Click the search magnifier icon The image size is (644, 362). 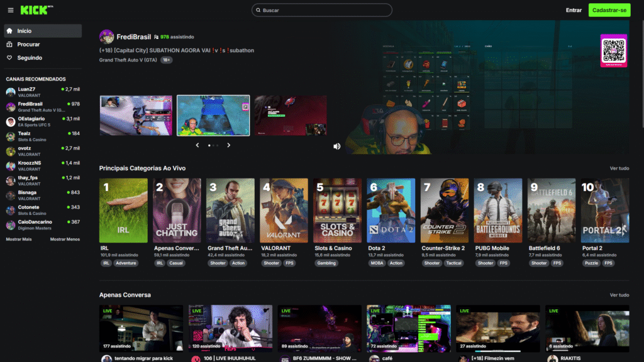258,10
